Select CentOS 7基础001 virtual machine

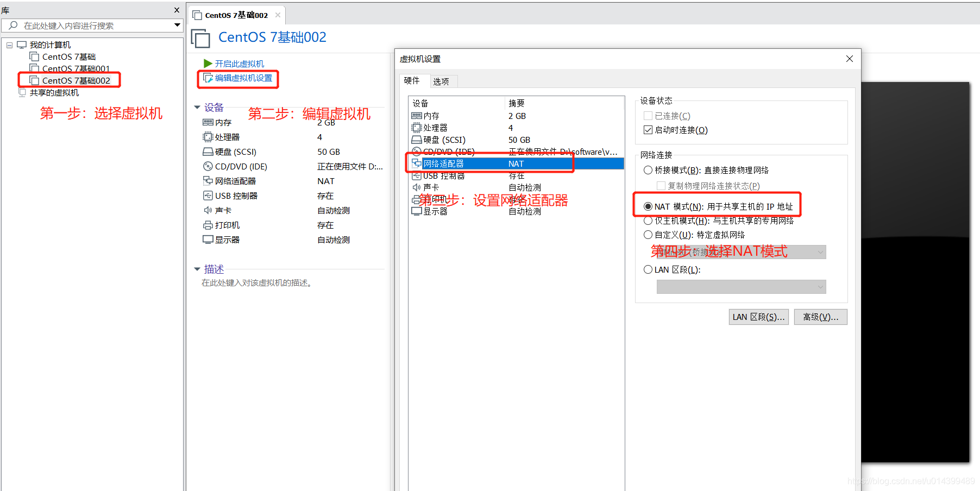(x=76, y=68)
